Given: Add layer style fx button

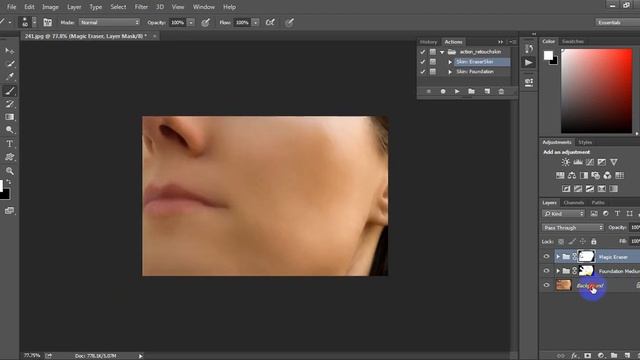Looking at the screenshot, I should coord(575,356).
